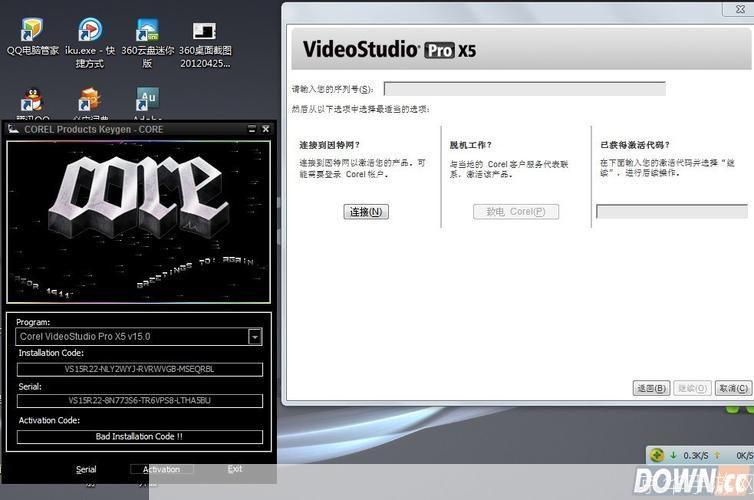
Task: Click the 已获得激活代码? heading
Action: [635, 145]
